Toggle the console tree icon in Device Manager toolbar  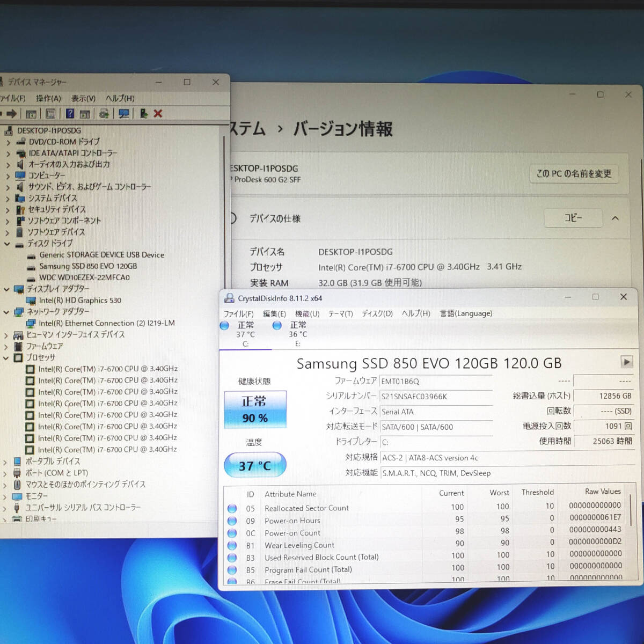[31, 114]
